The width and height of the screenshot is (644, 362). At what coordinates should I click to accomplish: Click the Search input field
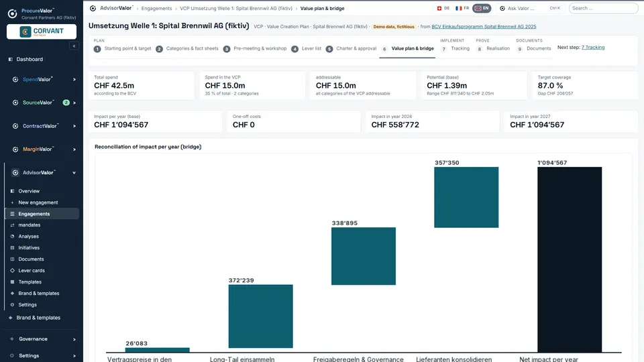[603, 8]
